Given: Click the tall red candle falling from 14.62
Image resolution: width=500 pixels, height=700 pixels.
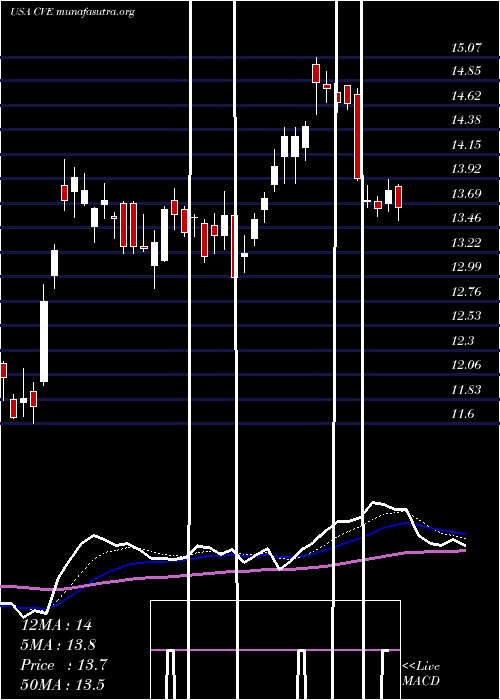Looking at the screenshot, I should tap(358, 137).
